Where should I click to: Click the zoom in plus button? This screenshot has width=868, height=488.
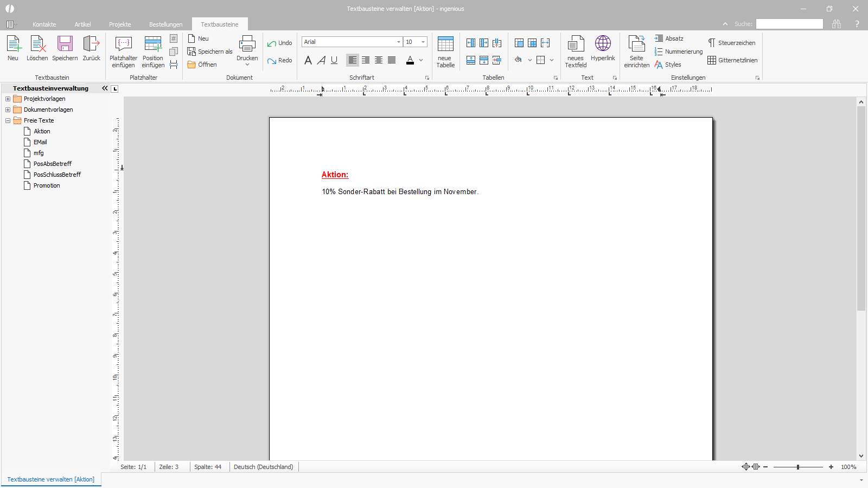tap(831, 467)
